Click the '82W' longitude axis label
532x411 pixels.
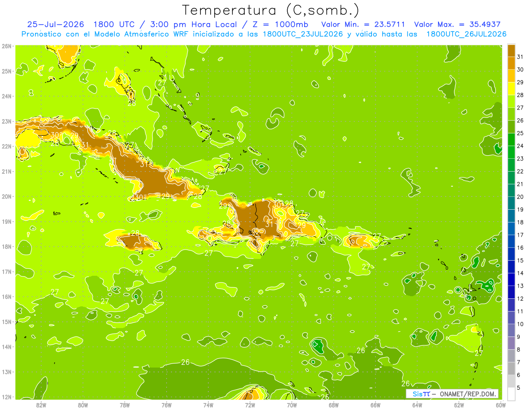(41, 405)
